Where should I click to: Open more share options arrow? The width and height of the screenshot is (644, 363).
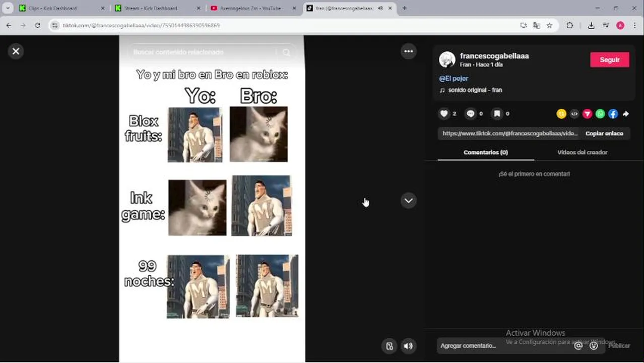click(626, 114)
